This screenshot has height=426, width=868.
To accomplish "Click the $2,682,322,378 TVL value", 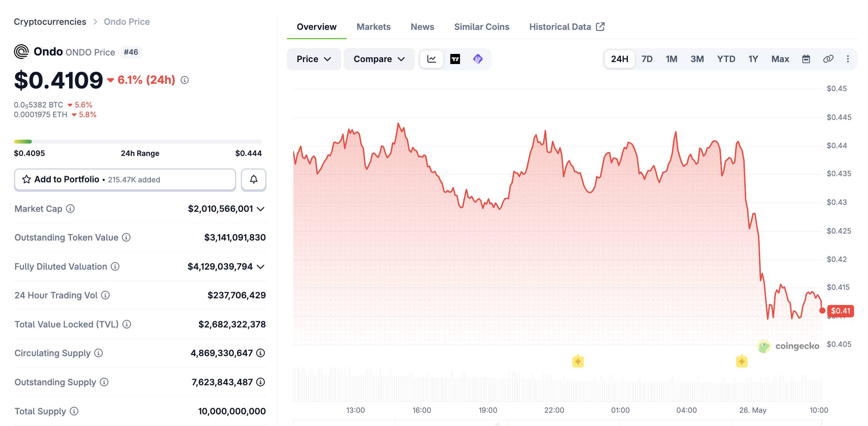I will point(232,324).
